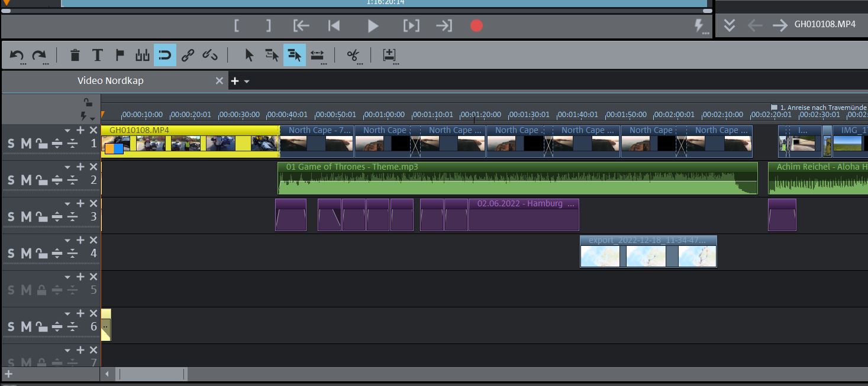This screenshot has width=868, height=386.
Task: Toggle magnet snapping in the toolbar
Action: [165, 56]
